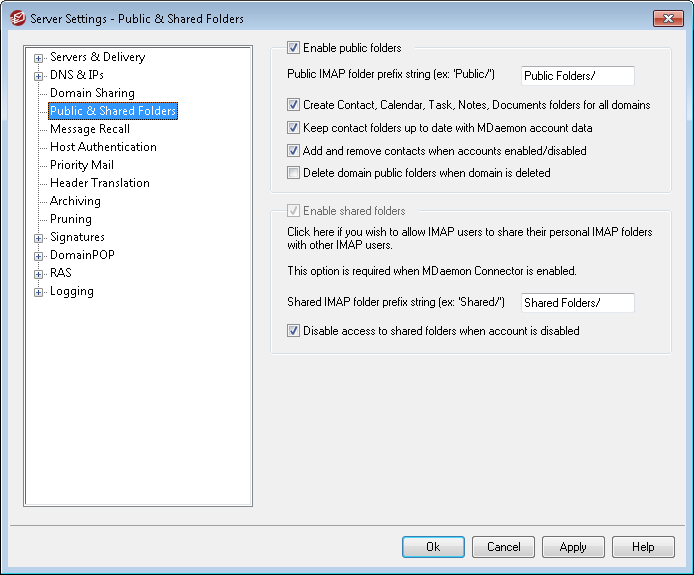Uncheck Create Contact, Calendar, Task folders option
This screenshot has width=694, height=575.
pos(293,105)
